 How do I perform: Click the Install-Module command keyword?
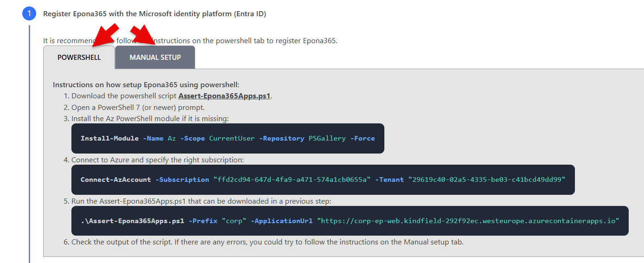tap(109, 138)
